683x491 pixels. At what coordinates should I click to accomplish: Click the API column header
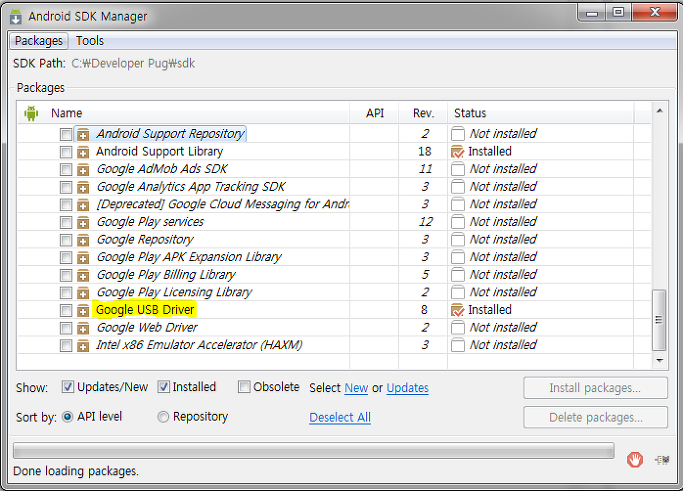tap(375, 113)
